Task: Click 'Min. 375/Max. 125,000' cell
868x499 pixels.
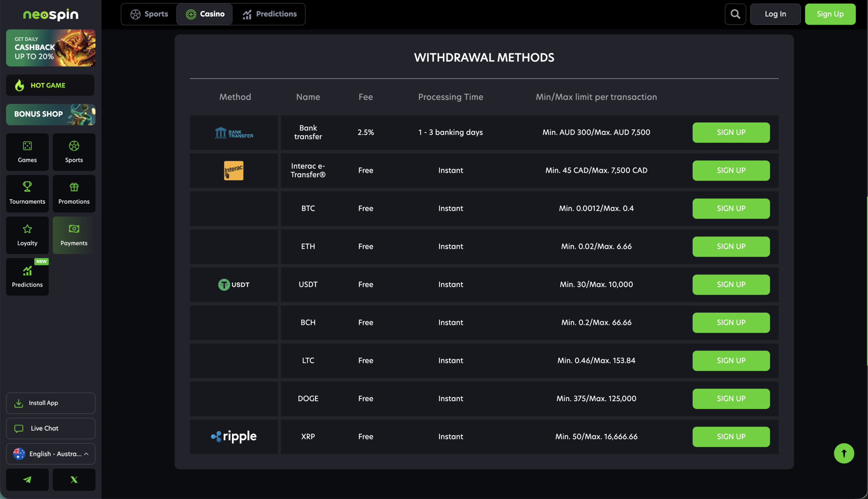Action: (x=596, y=399)
